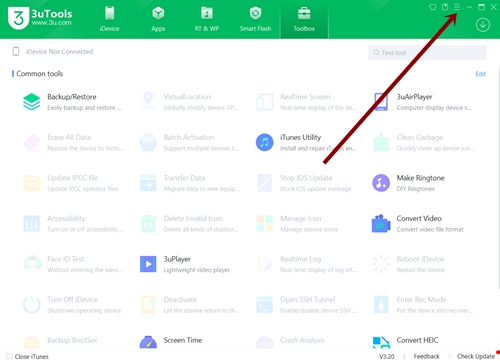
Task: Open the Clean Garbage icon
Action: click(x=381, y=142)
